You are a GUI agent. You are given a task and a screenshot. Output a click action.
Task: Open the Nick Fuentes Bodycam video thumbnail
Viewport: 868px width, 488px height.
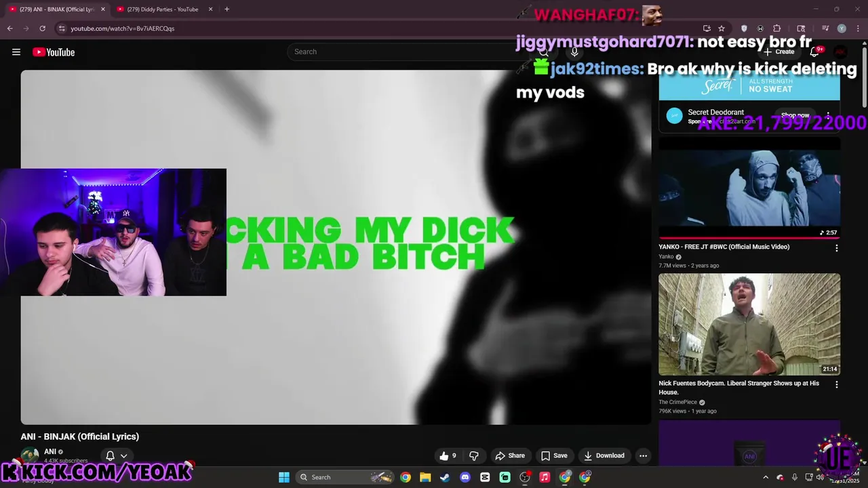click(749, 324)
